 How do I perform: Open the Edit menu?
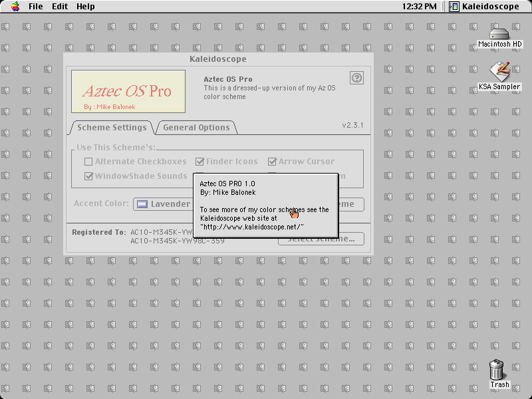(60, 7)
